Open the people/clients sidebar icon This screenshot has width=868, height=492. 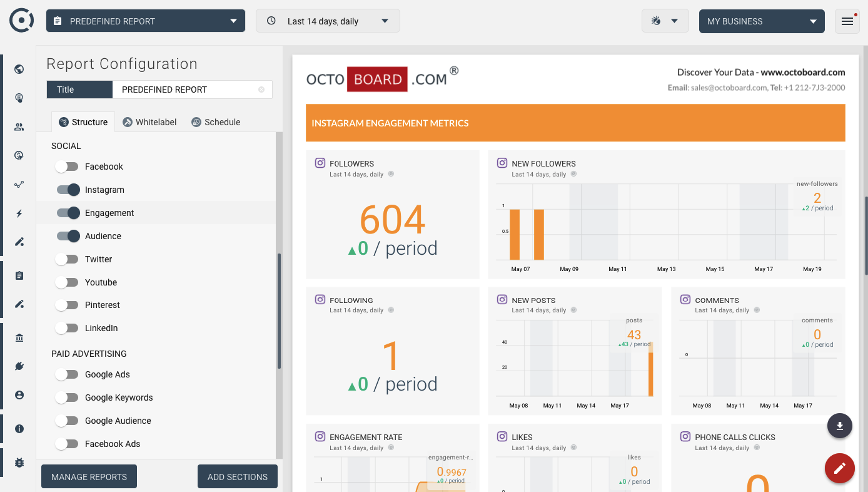19,127
